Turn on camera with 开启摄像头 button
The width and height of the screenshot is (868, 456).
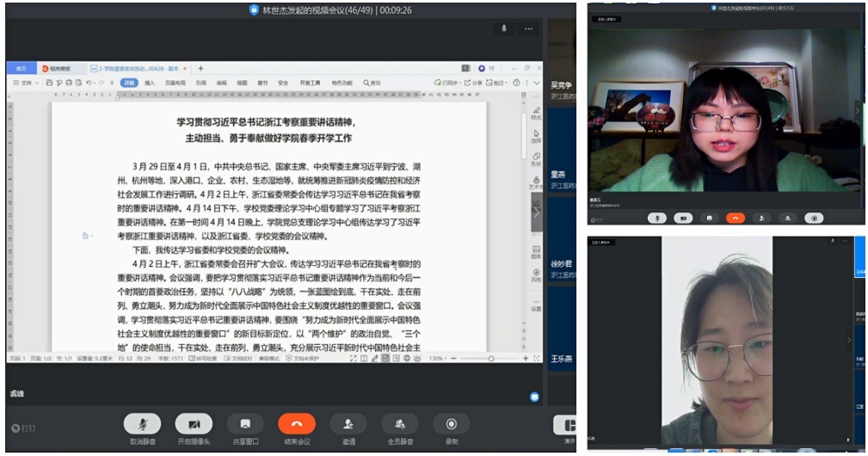coord(194,424)
